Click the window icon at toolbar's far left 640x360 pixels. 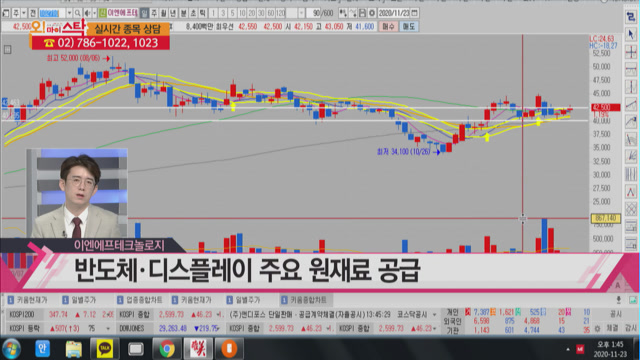[x=6, y=13]
